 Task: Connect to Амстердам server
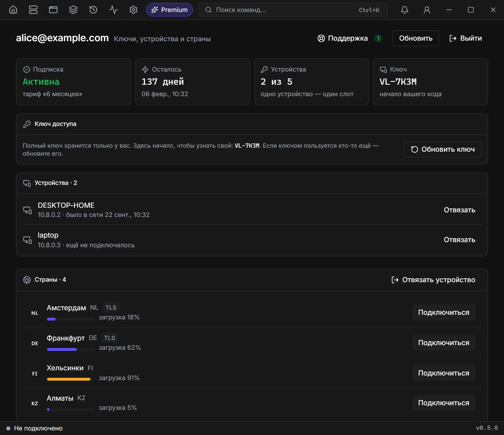tap(444, 313)
